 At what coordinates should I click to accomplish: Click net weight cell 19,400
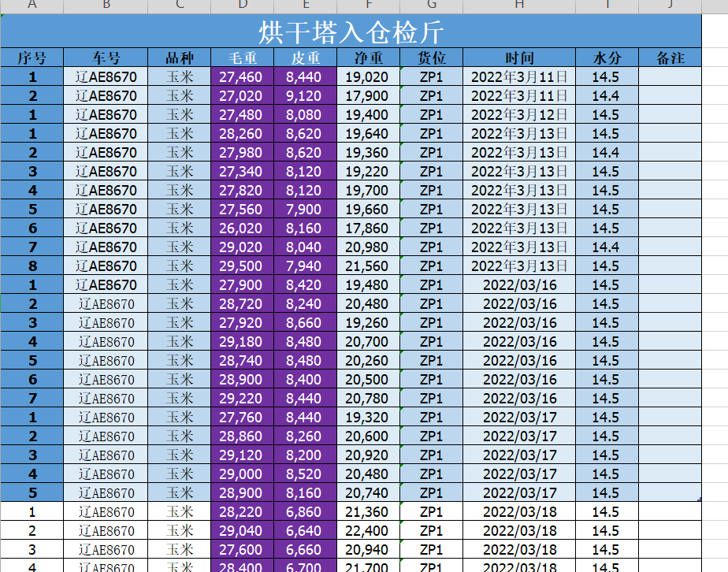369,115
